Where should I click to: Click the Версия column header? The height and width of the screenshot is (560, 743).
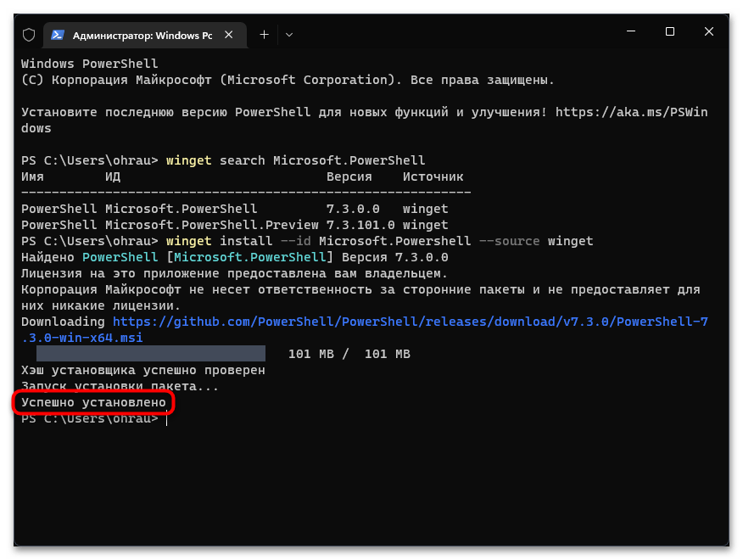tap(349, 176)
